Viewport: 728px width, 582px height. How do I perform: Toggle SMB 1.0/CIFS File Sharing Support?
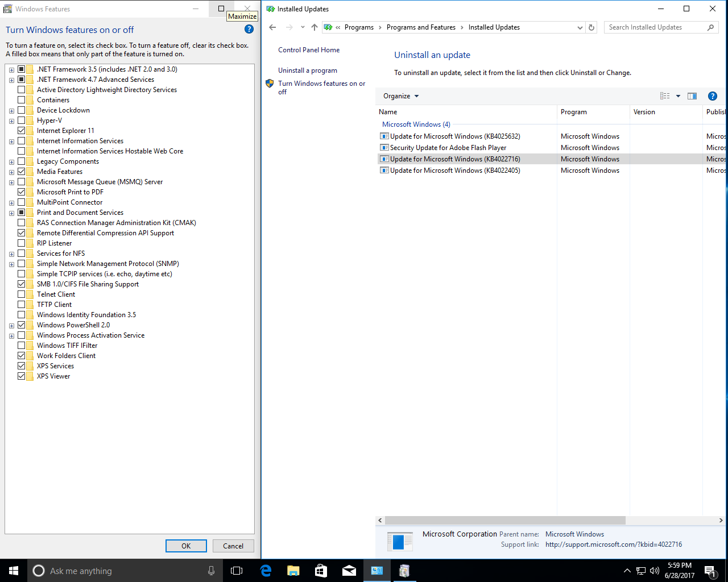point(21,284)
